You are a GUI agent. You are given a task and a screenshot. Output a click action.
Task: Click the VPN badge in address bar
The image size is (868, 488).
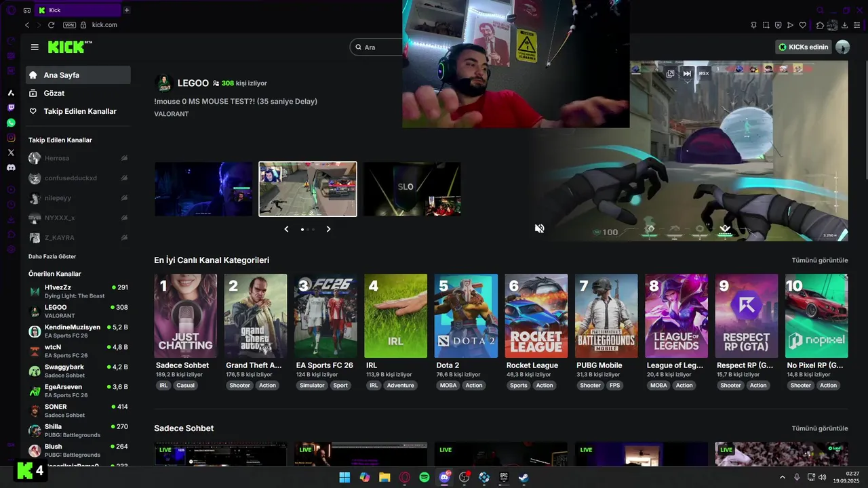click(x=69, y=25)
